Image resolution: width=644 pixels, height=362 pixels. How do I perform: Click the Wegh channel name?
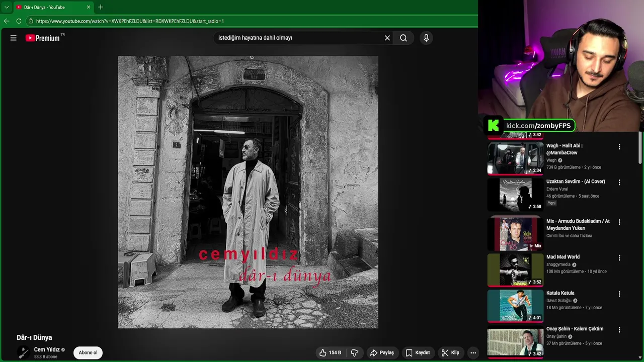[551, 160]
